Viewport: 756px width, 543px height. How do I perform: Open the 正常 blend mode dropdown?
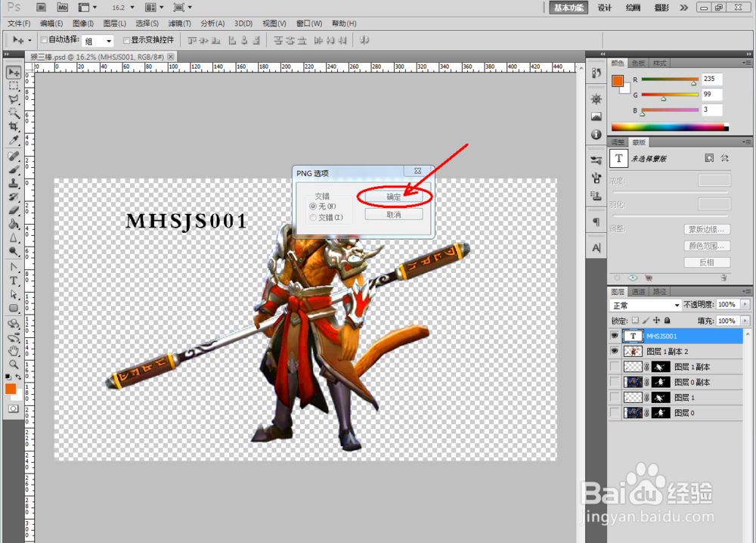coord(645,306)
